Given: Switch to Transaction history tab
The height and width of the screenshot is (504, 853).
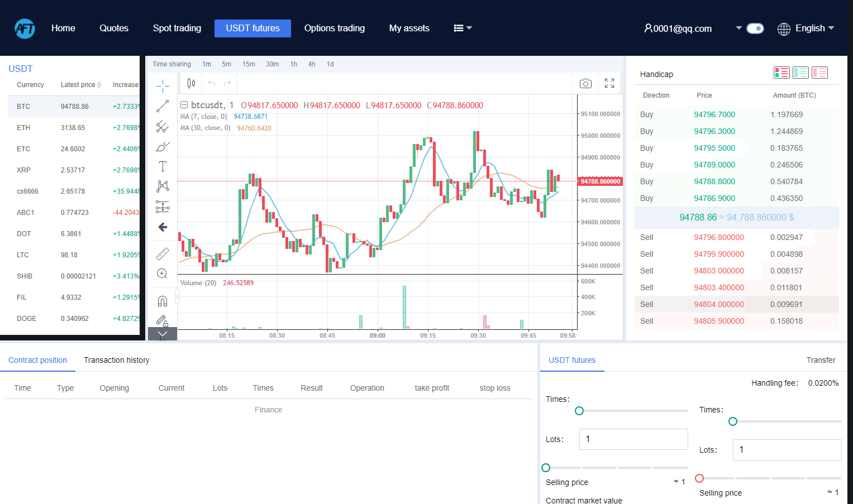Looking at the screenshot, I should [x=117, y=360].
